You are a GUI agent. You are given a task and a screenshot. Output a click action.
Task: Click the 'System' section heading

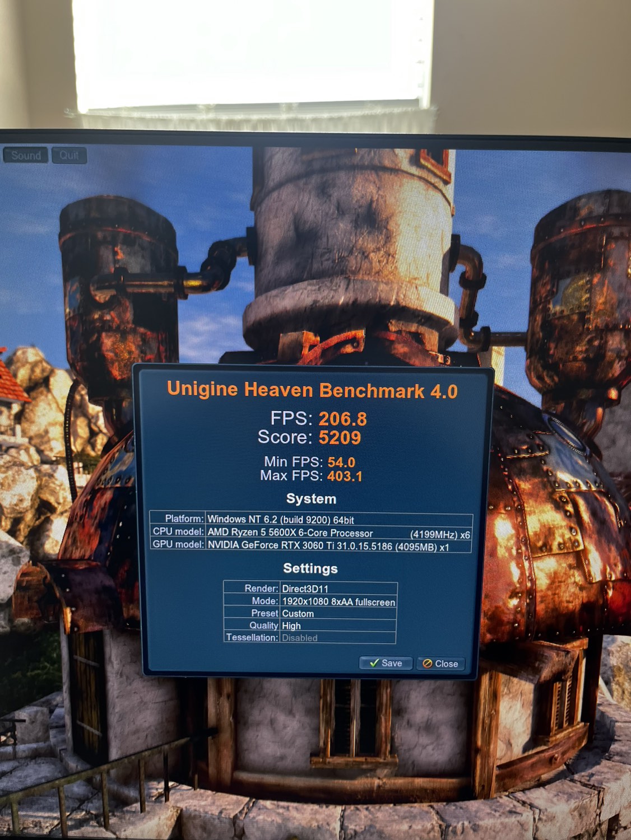pyautogui.click(x=311, y=498)
